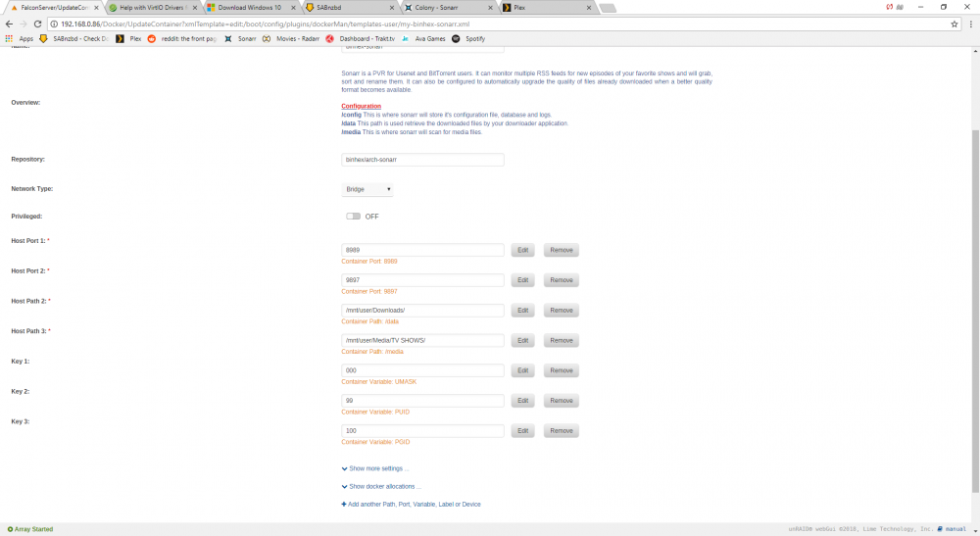This screenshot has height=536, width=980.
Task: Click Remove for Key 2 PUID
Action: 562,401
